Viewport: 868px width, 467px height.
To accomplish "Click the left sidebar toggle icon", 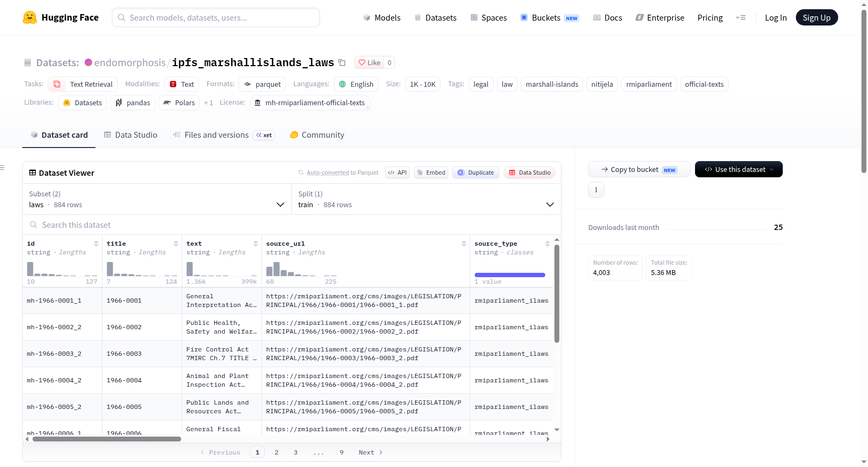I will click(x=2, y=168).
